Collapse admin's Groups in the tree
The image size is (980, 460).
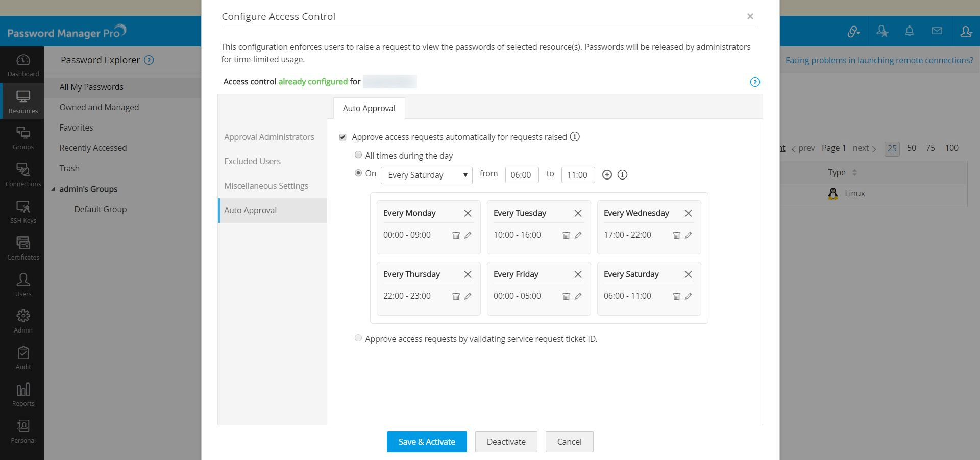(x=54, y=189)
